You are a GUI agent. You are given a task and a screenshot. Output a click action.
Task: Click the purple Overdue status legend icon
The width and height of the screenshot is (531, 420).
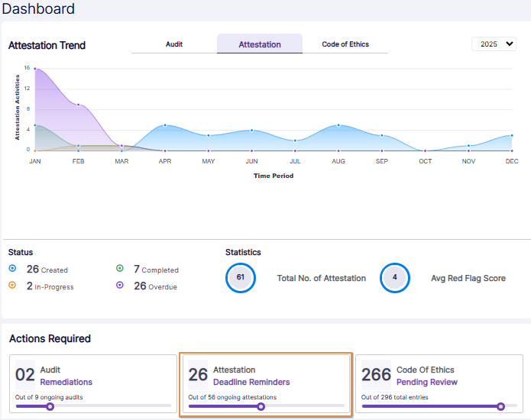pyautogui.click(x=120, y=286)
